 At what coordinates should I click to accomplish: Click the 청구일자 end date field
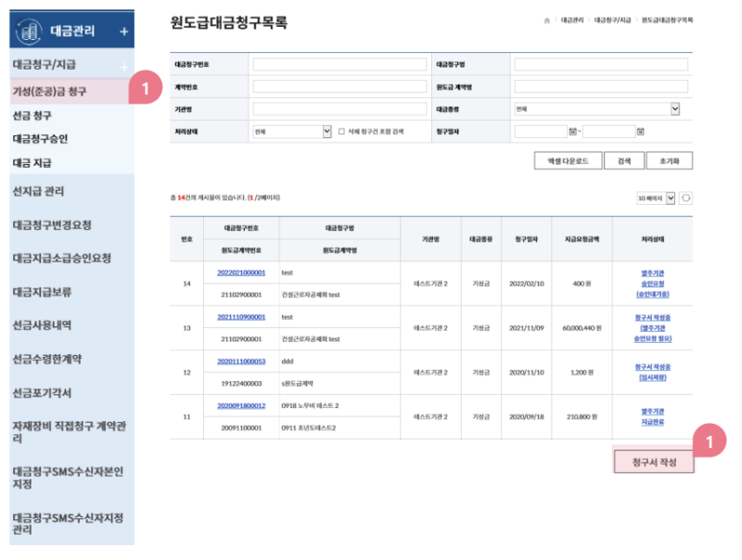pos(608,132)
